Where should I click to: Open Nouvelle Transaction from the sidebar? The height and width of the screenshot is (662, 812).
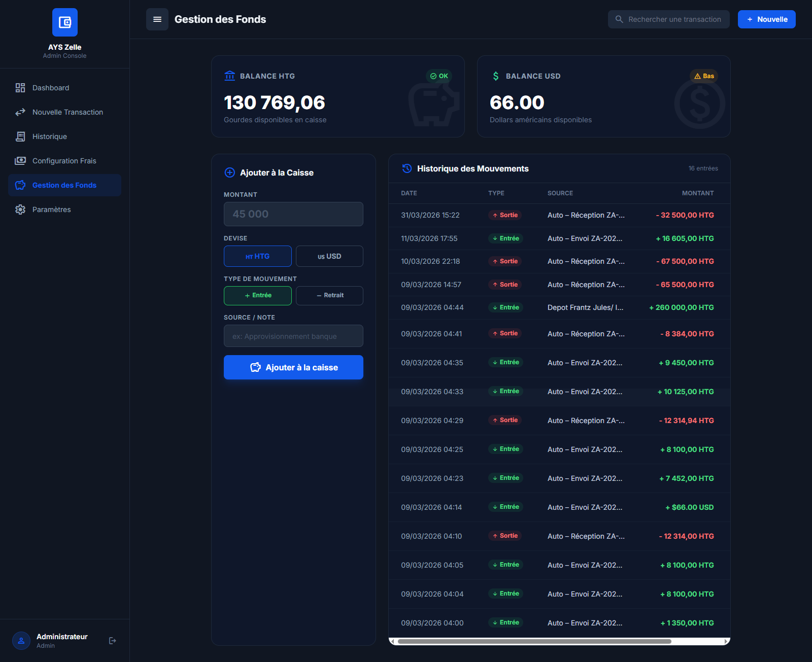pos(67,112)
